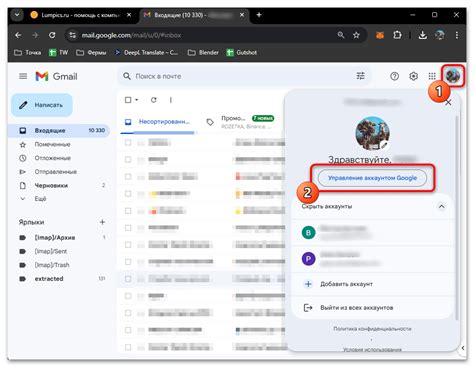Open Gmail settings gear
The image size is (474, 367).
pos(413,76)
